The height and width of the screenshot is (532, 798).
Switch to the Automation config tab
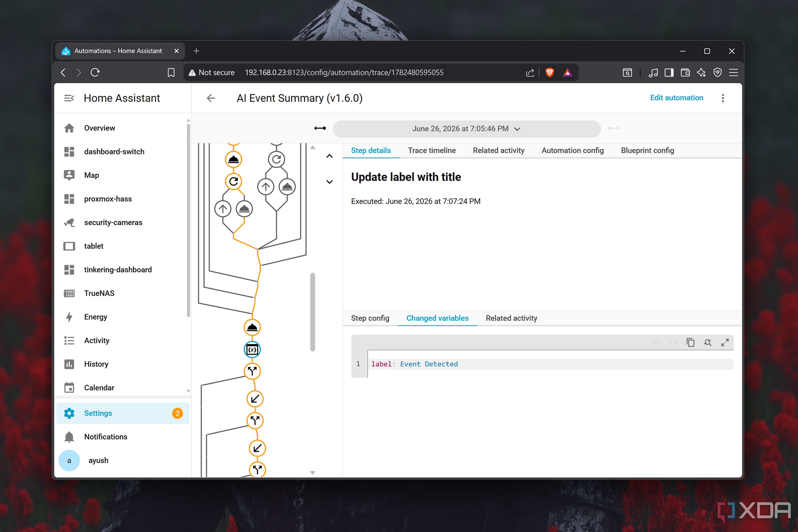coord(572,151)
